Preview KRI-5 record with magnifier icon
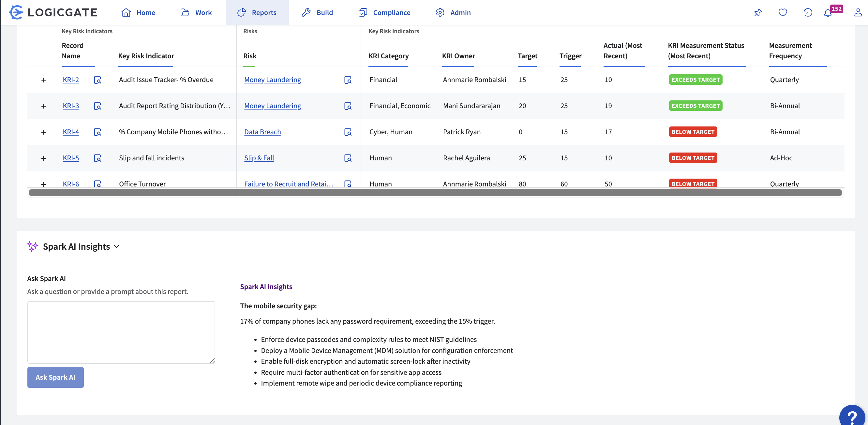The height and width of the screenshot is (425, 868). pyautogui.click(x=97, y=158)
